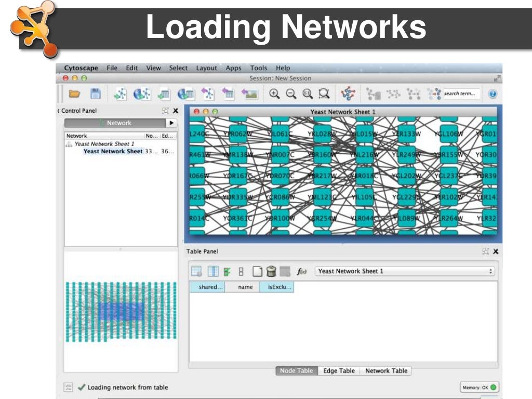This screenshot has height=399, width=532.
Task: Open the Select menu
Action: tap(178, 68)
